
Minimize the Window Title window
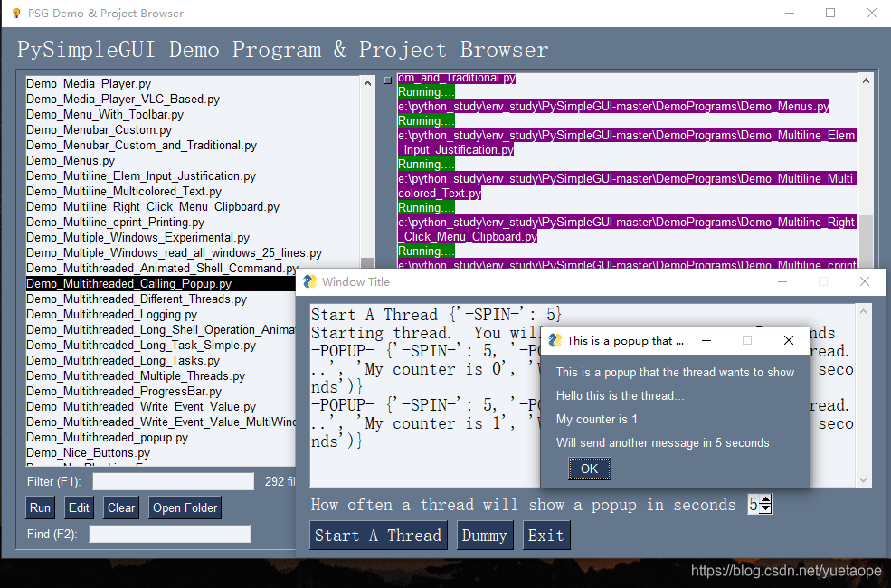pyautogui.click(x=782, y=281)
